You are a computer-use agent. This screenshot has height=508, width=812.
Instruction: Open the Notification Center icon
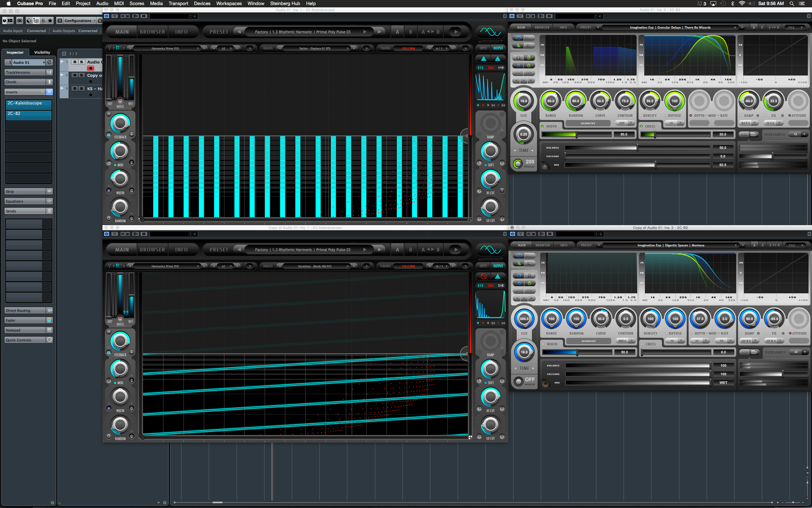tap(802, 3)
